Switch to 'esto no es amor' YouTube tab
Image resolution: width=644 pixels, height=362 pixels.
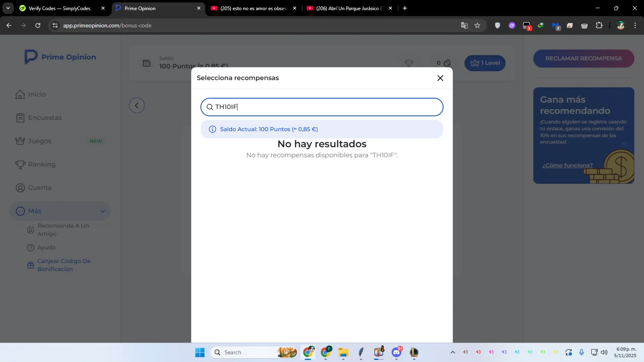coord(253,8)
